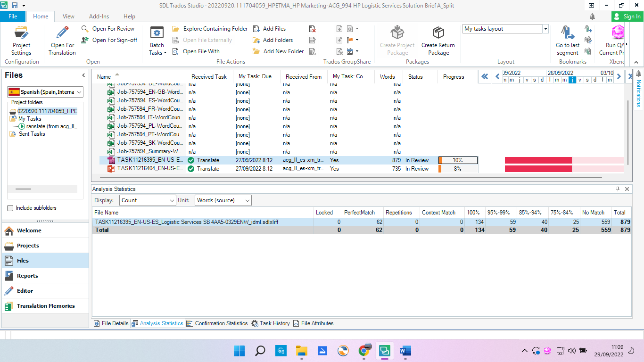Image resolution: width=644 pixels, height=362 pixels.
Task: Collapse the ribbon with the chevron
Action: click(x=636, y=62)
